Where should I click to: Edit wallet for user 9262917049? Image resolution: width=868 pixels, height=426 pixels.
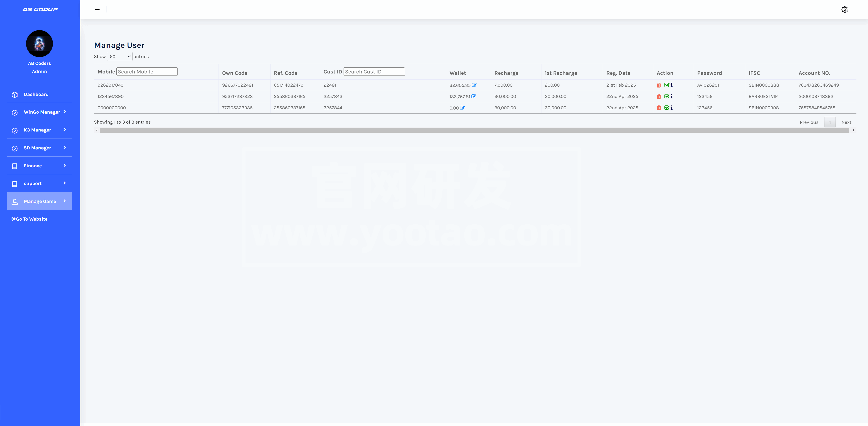click(x=474, y=85)
